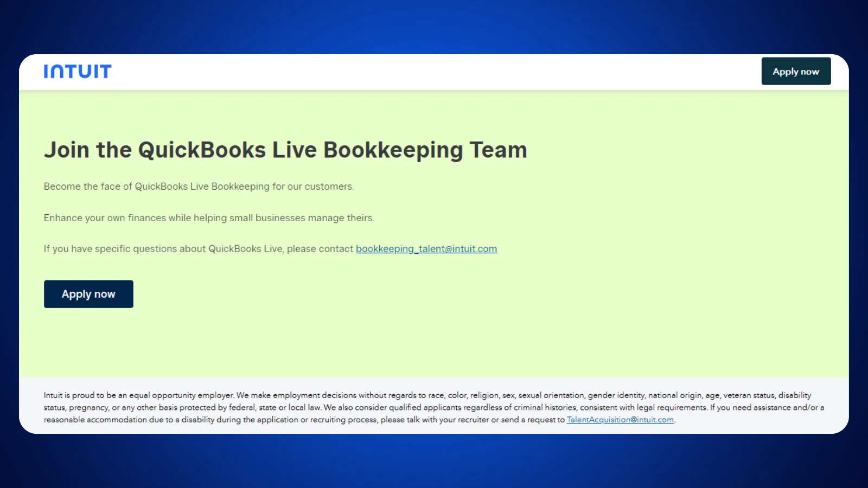The image size is (868, 488).
Task: Click the equal opportunity employer footer paragraph
Action: pos(434,407)
